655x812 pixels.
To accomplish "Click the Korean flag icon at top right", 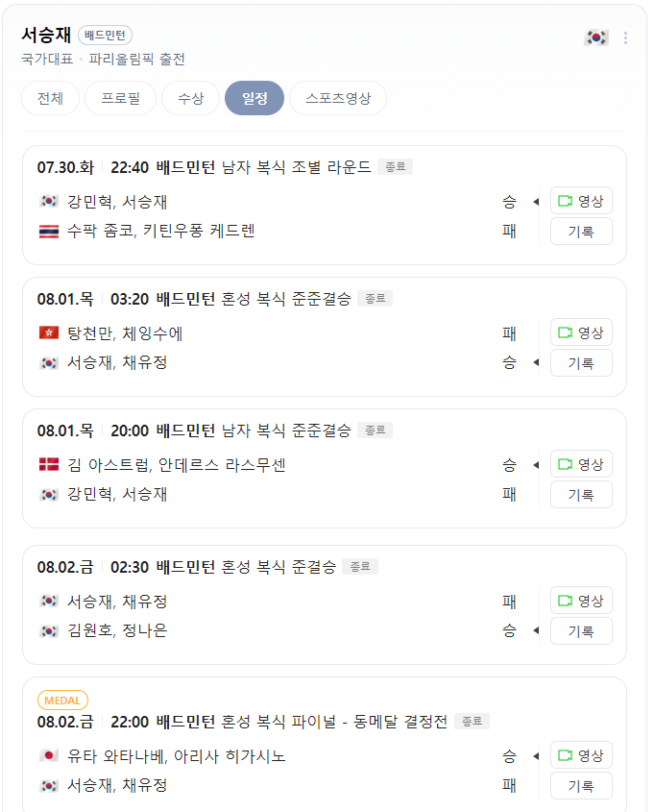I will click(x=595, y=36).
